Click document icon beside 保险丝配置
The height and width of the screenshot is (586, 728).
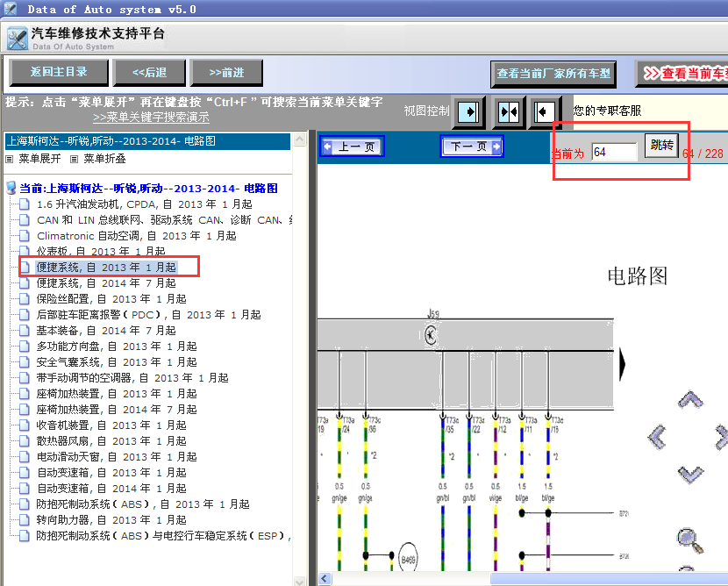[x=25, y=299]
